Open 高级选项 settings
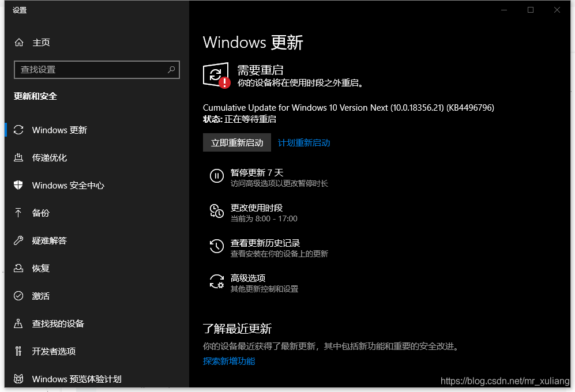 254,282
